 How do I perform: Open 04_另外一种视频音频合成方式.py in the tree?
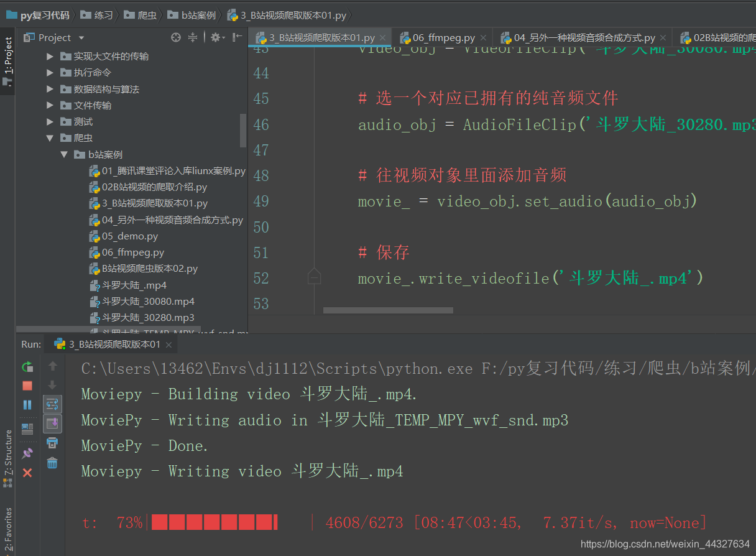(166, 220)
